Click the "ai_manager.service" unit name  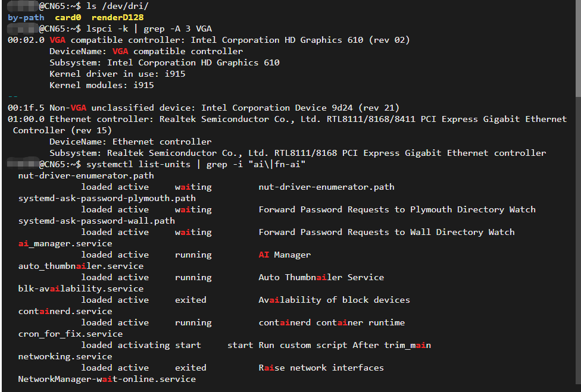coord(65,243)
